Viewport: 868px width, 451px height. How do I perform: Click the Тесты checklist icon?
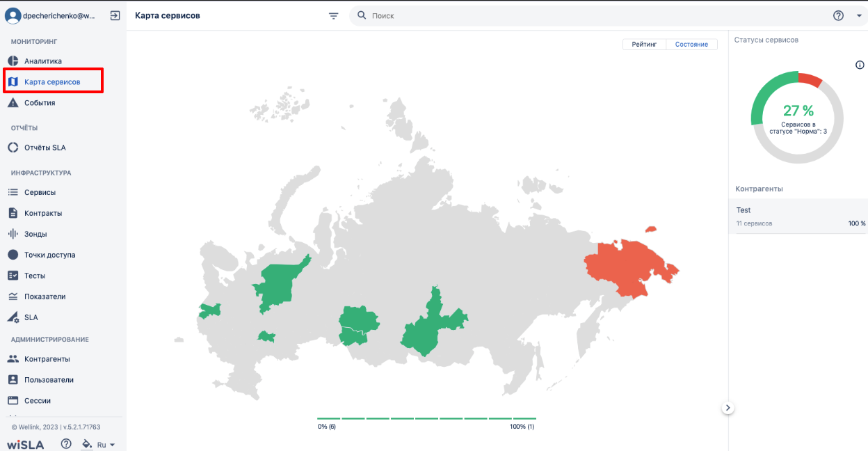click(x=13, y=276)
